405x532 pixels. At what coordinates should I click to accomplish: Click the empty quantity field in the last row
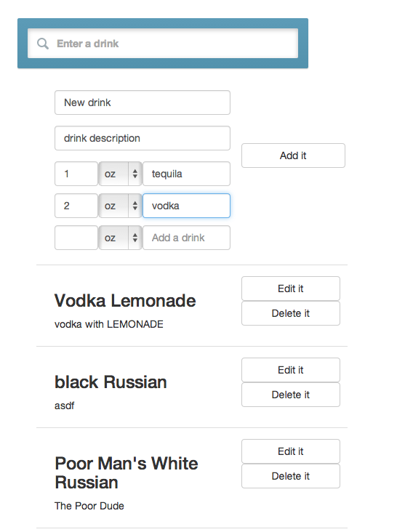76,238
